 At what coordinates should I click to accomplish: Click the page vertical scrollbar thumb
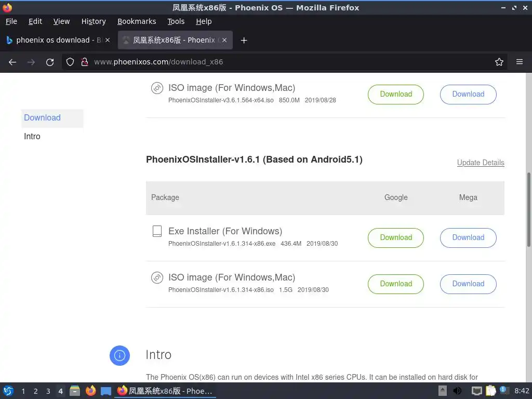528,210
